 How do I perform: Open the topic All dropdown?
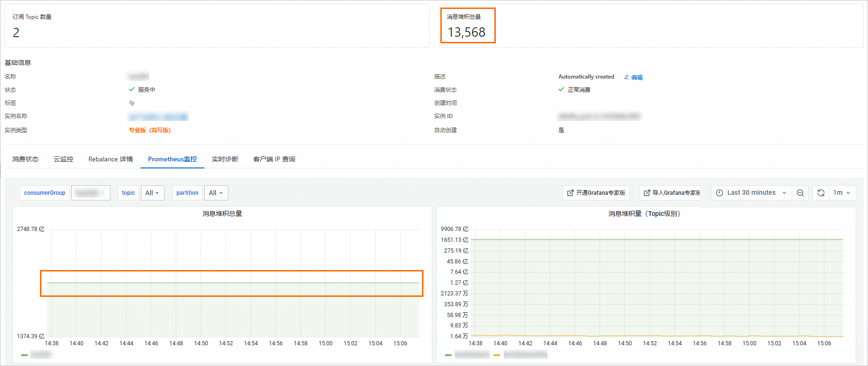point(153,193)
